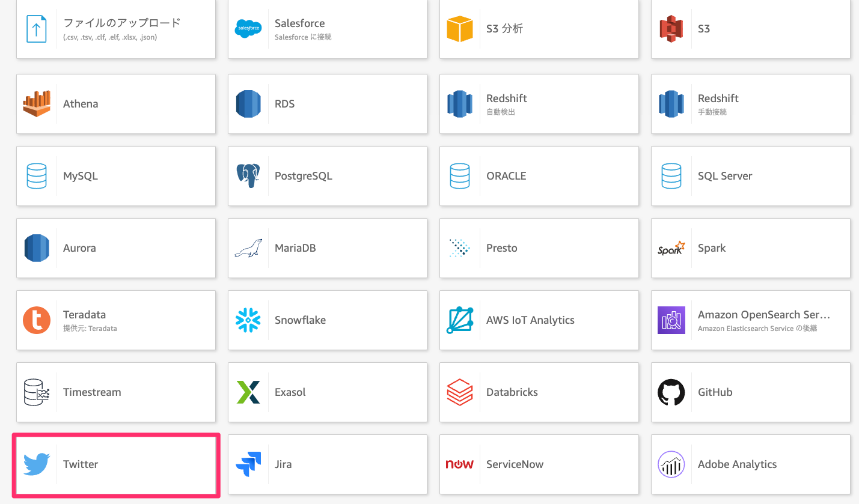Image resolution: width=859 pixels, height=504 pixels.
Task: Click the 'ORACLE' label
Action: point(506,176)
